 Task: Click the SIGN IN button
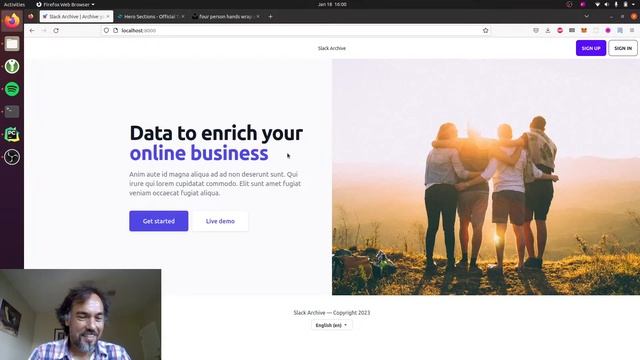pos(623,48)
